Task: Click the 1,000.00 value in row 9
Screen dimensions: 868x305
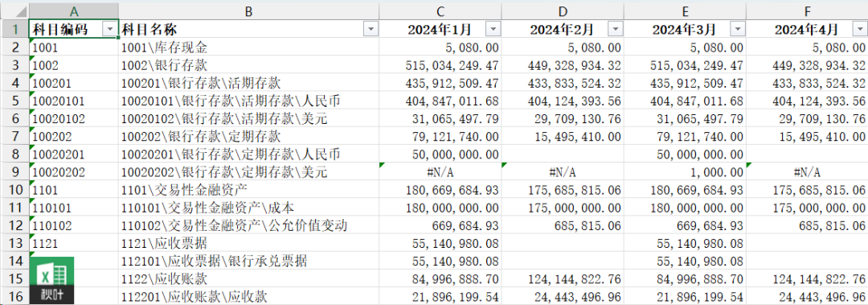Action: point(684,172)
